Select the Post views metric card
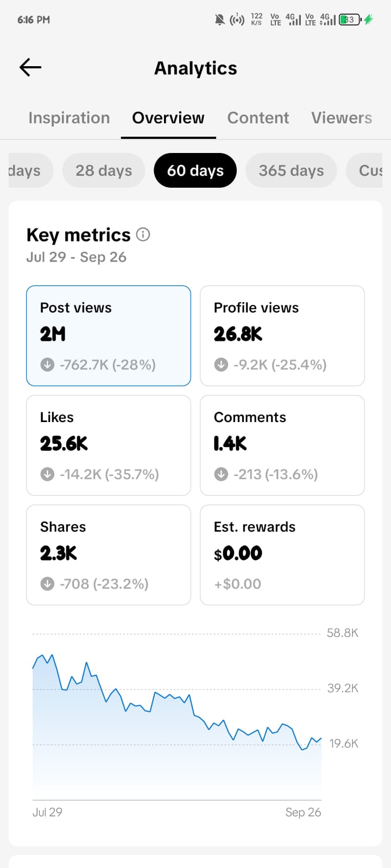This screenshot has width=391, height=868. 109,336
